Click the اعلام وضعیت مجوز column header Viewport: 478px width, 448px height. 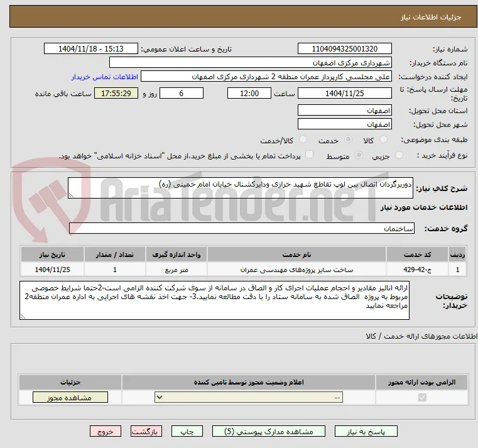point(249,382)
